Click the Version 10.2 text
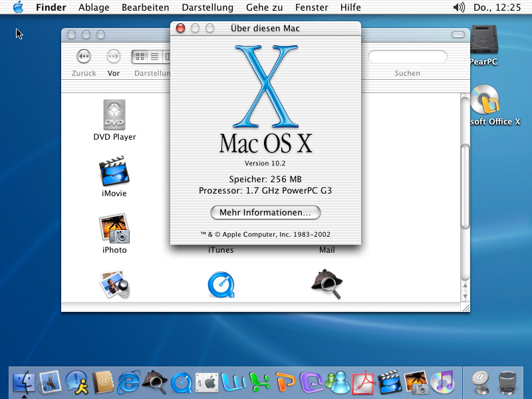Image resolution: width=532 pixels, height=399 pixels. (265, 163)
